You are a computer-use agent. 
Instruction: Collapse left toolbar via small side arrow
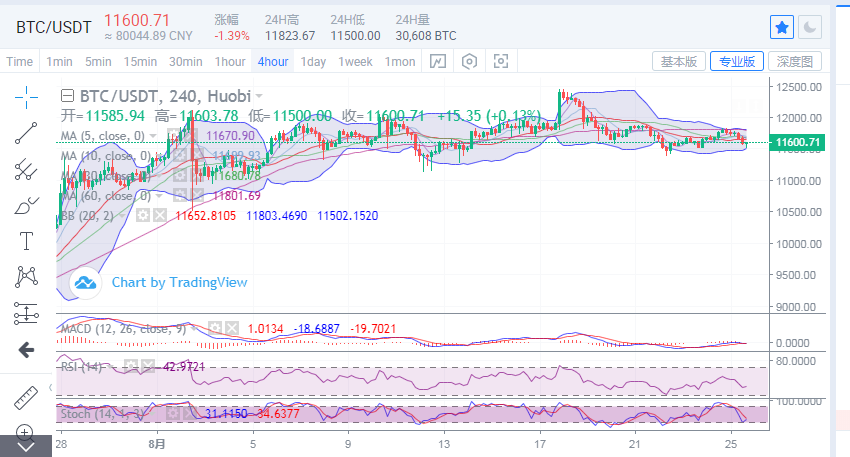coord(51,387)
